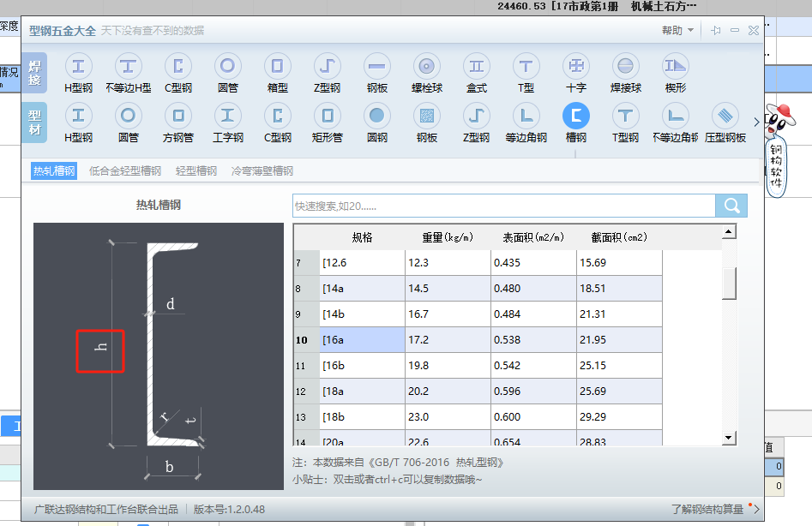Click the 表面积(m2/m) column header

pos(533,237)
